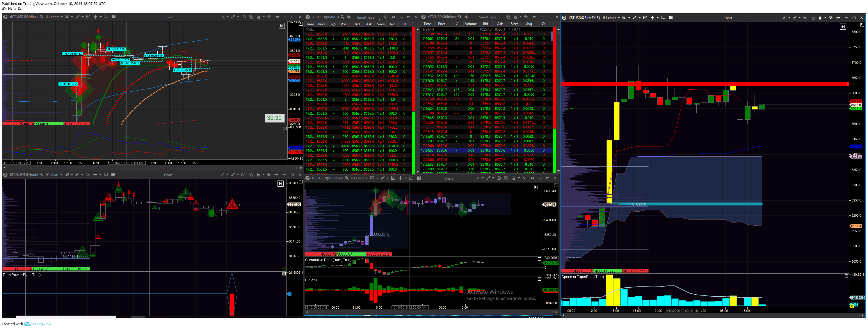Viewport: 868px width, 329px height.
Task: Expand crosshair plus dropdown arrow in Bitfinex chart
Action: (101, 17)
